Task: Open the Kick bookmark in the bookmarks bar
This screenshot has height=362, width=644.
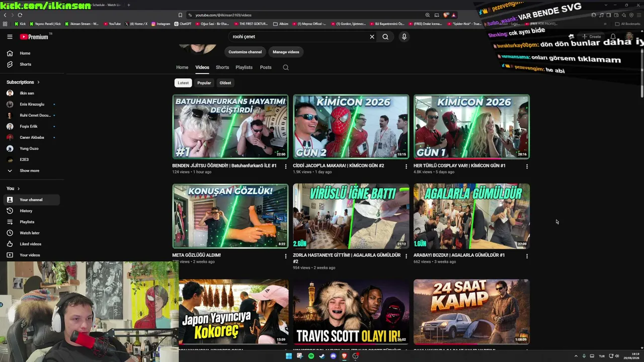Action: point(21,24)
